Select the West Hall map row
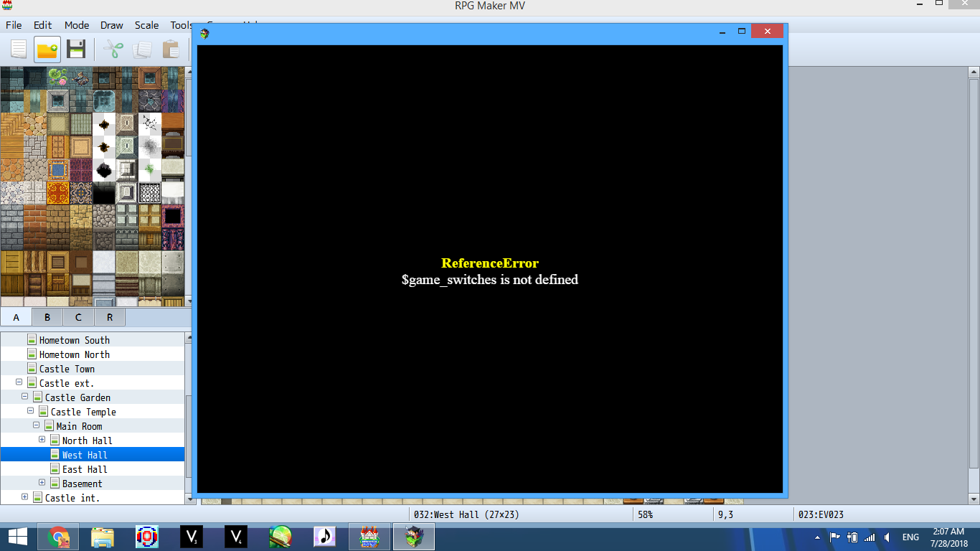Screen dimensions: 980x551 [x=93, y=455]
